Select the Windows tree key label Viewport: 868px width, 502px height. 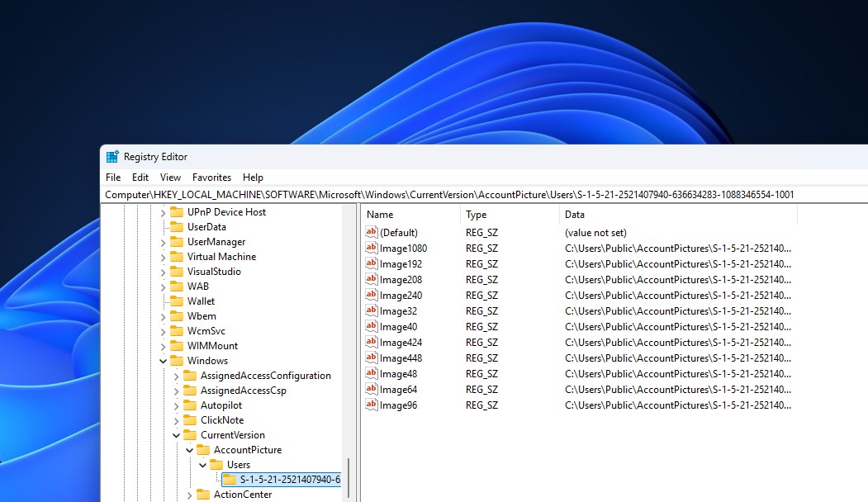[x=207, y=361]
